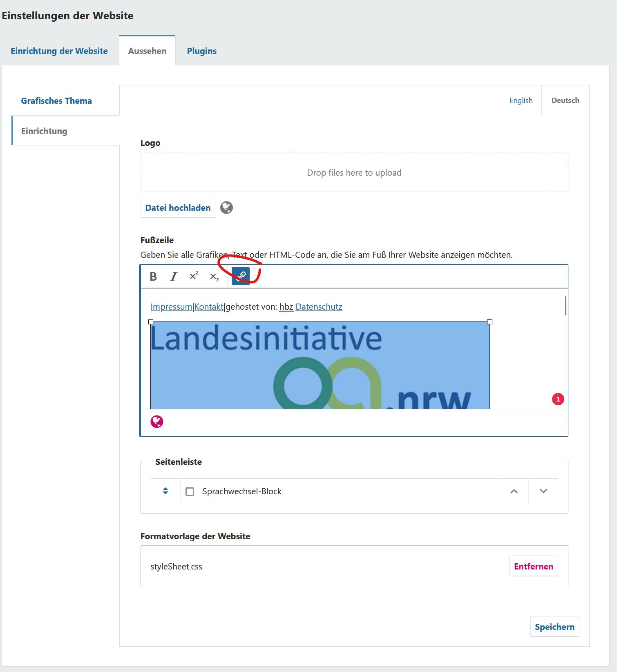
Task: Click the pink globe icon below footer editor
Action: pyautogui.click(x=157, y=422)
